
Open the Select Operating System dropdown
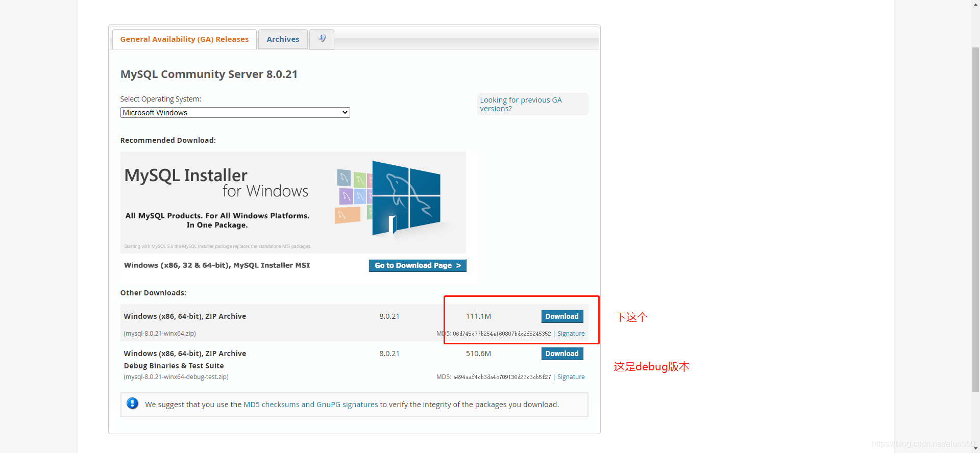coord(235,113)
